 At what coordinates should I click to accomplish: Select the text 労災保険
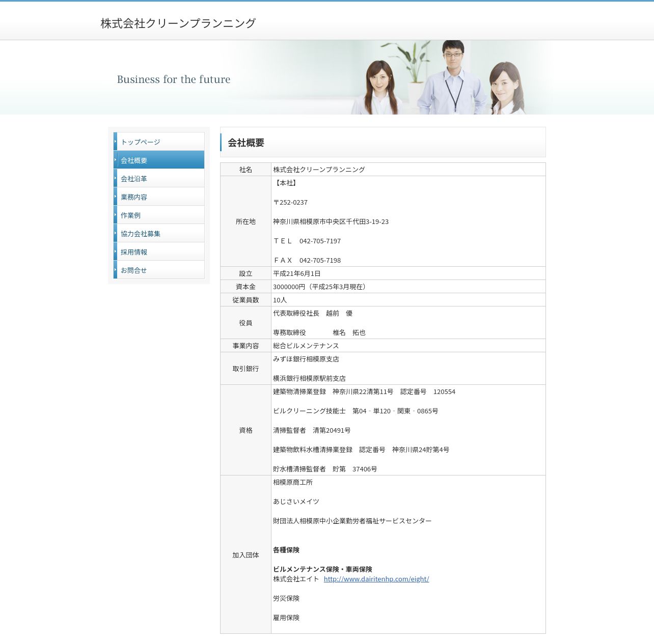(286, 598)
